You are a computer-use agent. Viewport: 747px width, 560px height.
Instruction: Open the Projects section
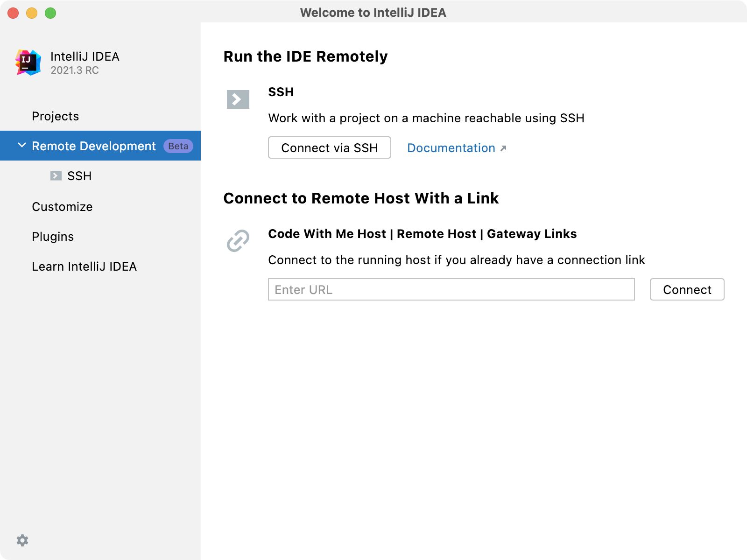56,116
